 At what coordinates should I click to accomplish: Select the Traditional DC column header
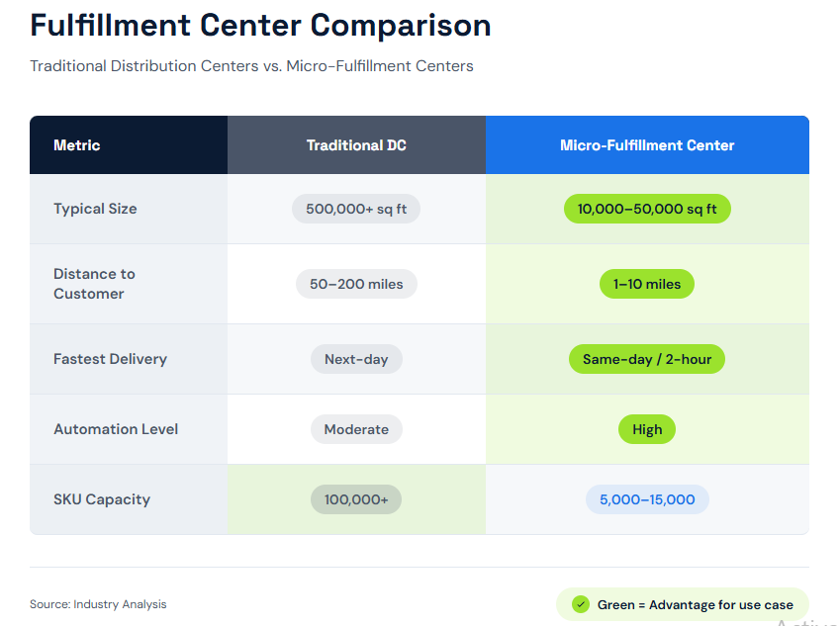[x=356, y=145]
